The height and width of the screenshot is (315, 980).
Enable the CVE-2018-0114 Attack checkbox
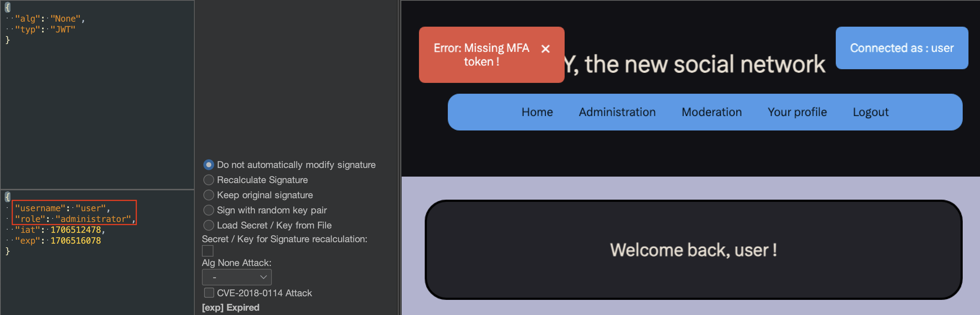[x=209, y=293]
